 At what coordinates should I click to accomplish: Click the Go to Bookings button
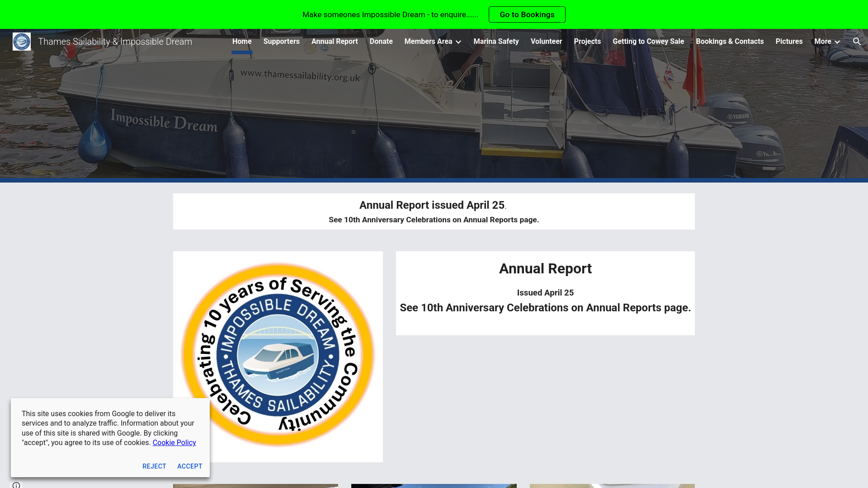(x=527, y=14)
